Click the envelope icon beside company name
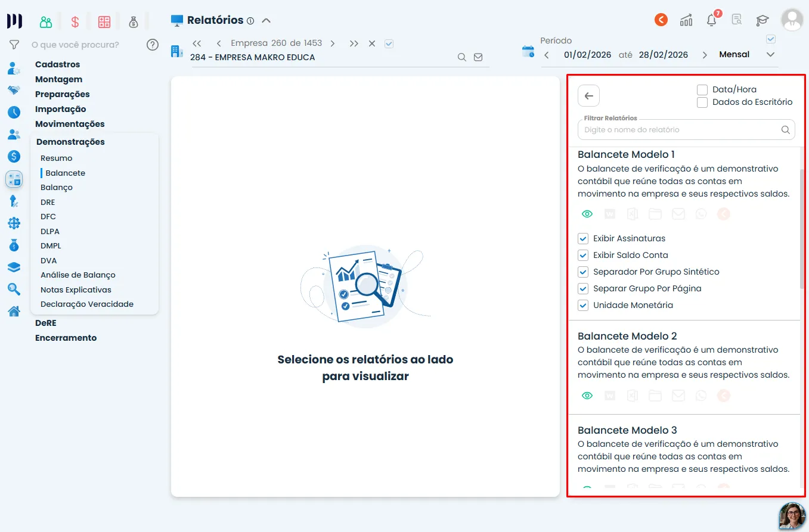Screen dimensions: 809x532 pos(478,57)
